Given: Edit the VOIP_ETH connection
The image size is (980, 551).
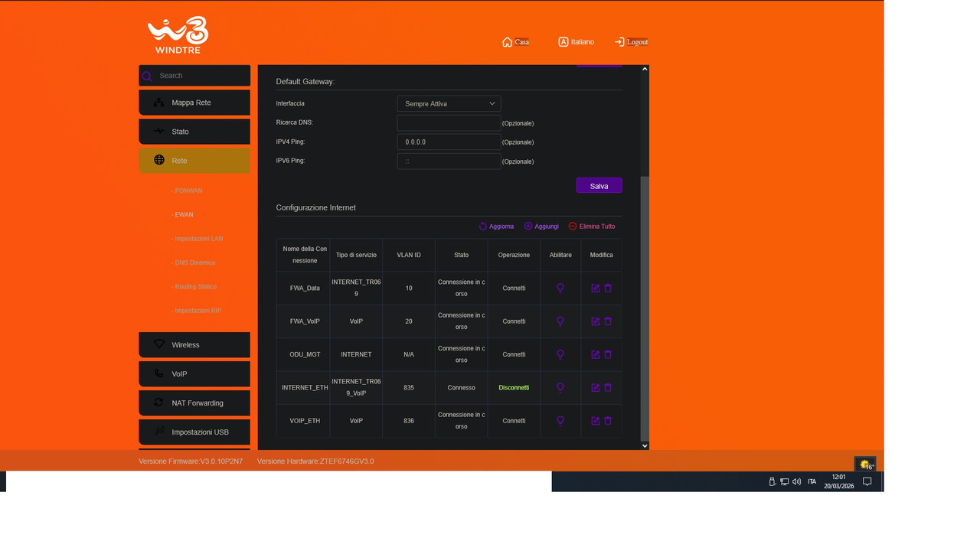Looking at the screenshot, I should 596,421.
